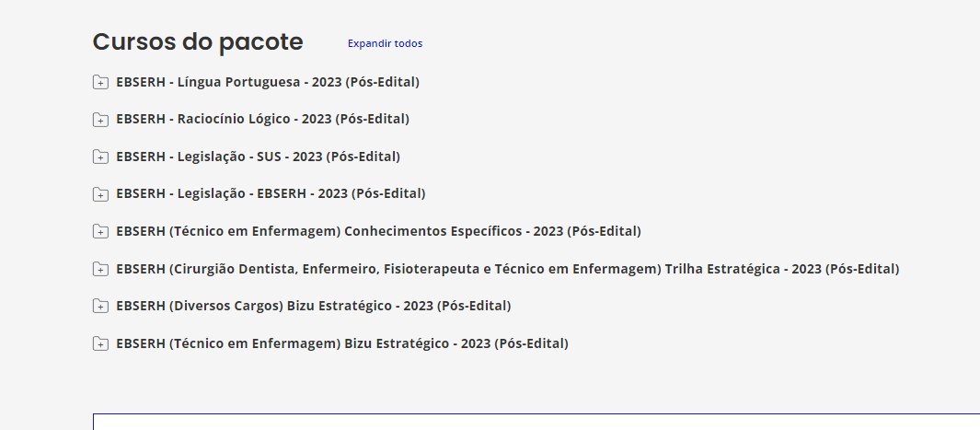Click folder icon beside Legislação - EBSERH
Screen dimensions: 980x430
tap(100, 194)
